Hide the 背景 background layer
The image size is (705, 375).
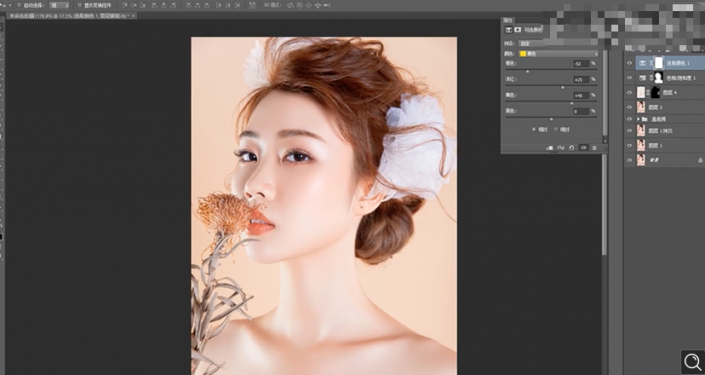coord(629,160)
